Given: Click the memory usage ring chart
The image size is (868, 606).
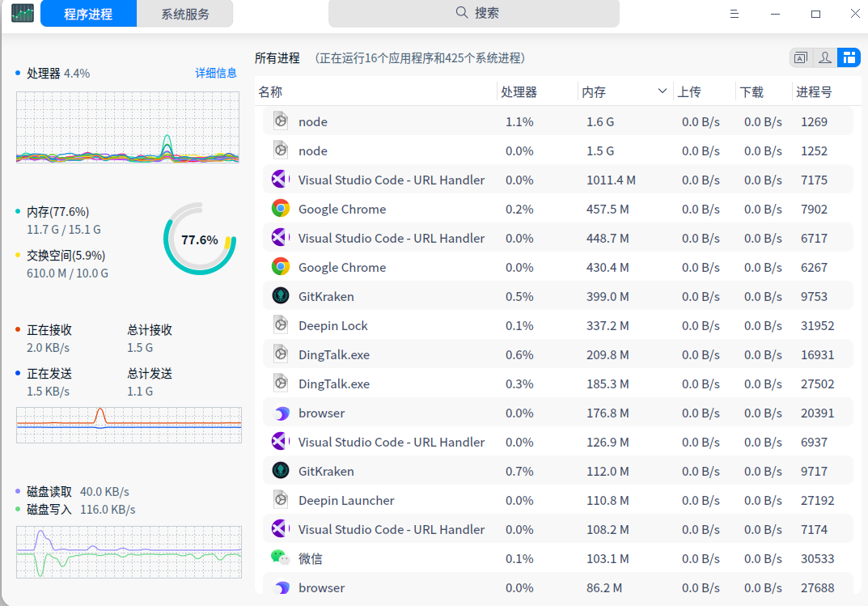Looking at the screenshot, I should coord(200,239).
